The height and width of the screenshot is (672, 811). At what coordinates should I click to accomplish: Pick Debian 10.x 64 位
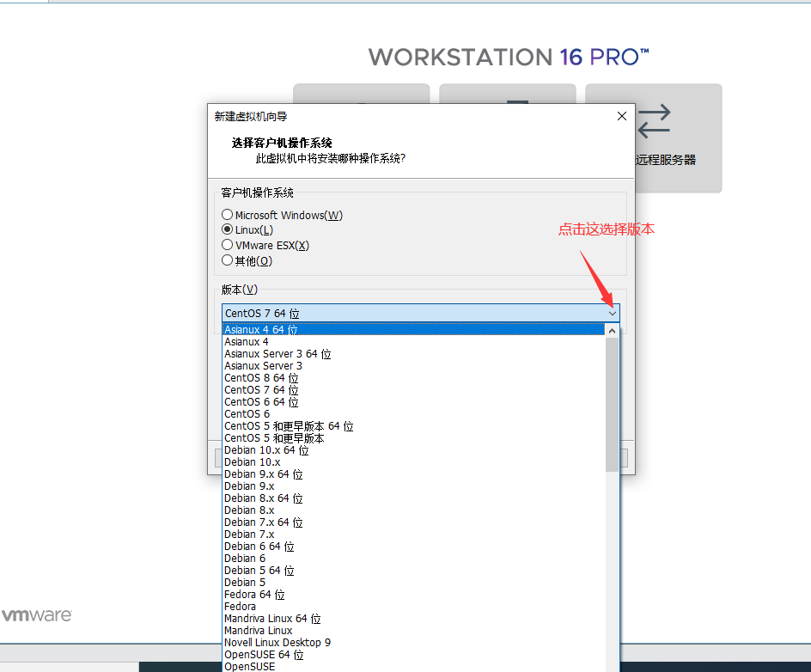point(413,450)
